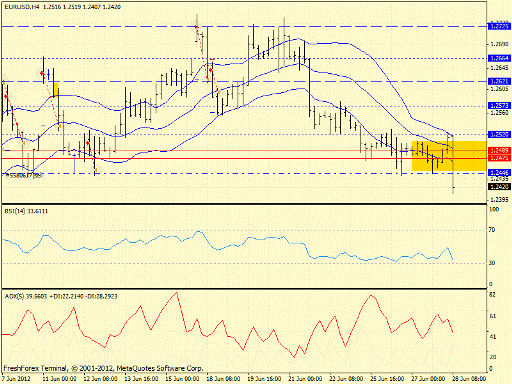Viewport: 512px width, 384px height.
Task: Click the ADX scale value 41
Action: [492, 337]
